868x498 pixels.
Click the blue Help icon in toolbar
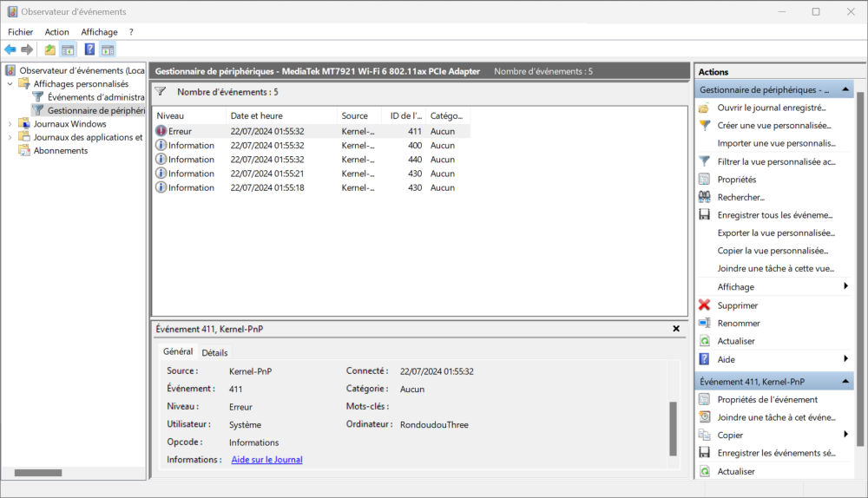[89, 49]
